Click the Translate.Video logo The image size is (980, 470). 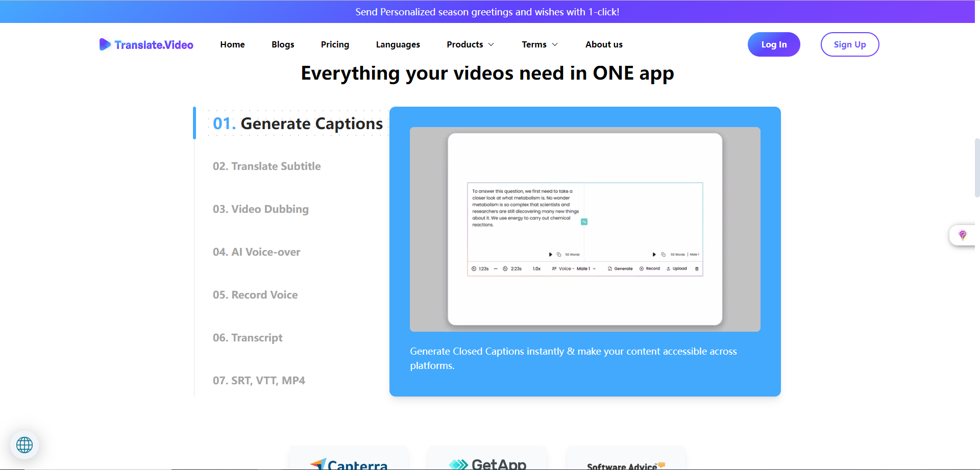[146, 45]
